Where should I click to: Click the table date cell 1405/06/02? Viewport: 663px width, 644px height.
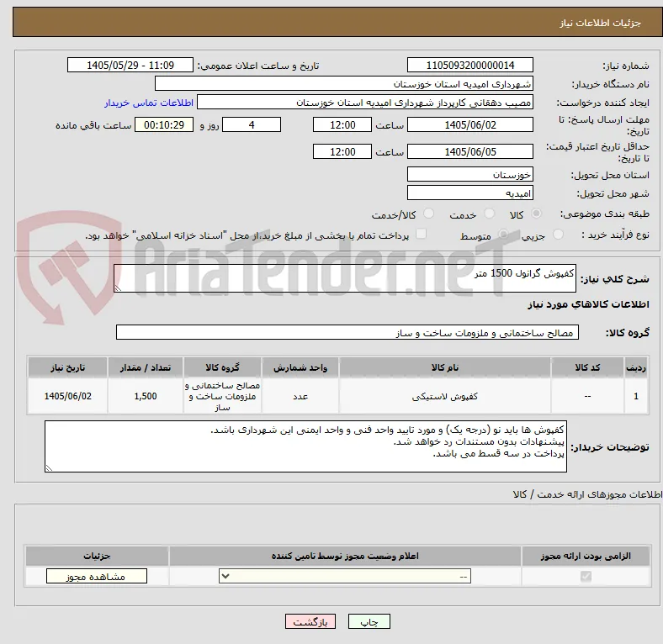tap(67, 396)
